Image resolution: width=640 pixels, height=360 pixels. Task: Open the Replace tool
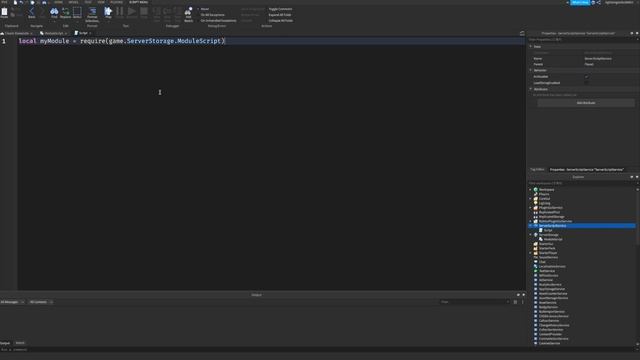click(x=65, y=12)
